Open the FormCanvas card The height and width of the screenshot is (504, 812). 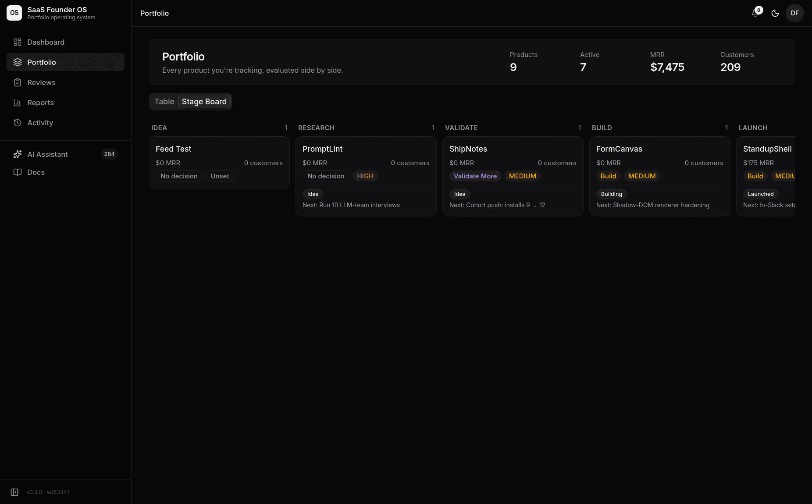click(660, 176)
